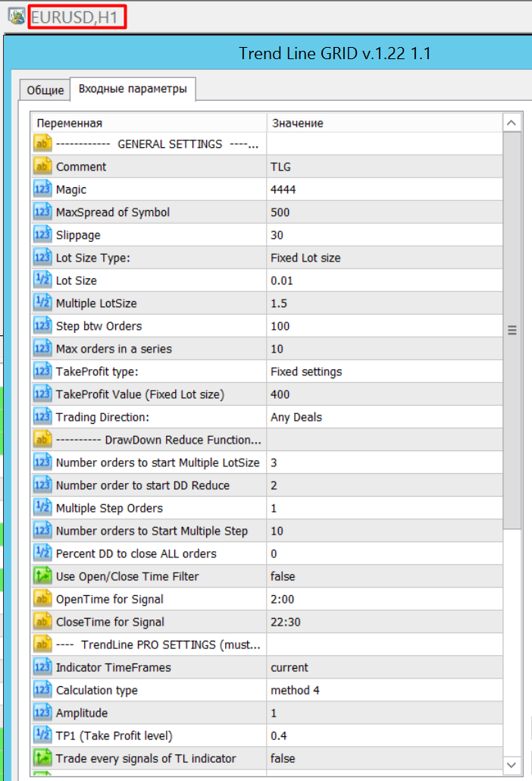Click the icon of Multiple Step Orders
The width and height of the screenshot is (532, 781).
click(42, 508)
